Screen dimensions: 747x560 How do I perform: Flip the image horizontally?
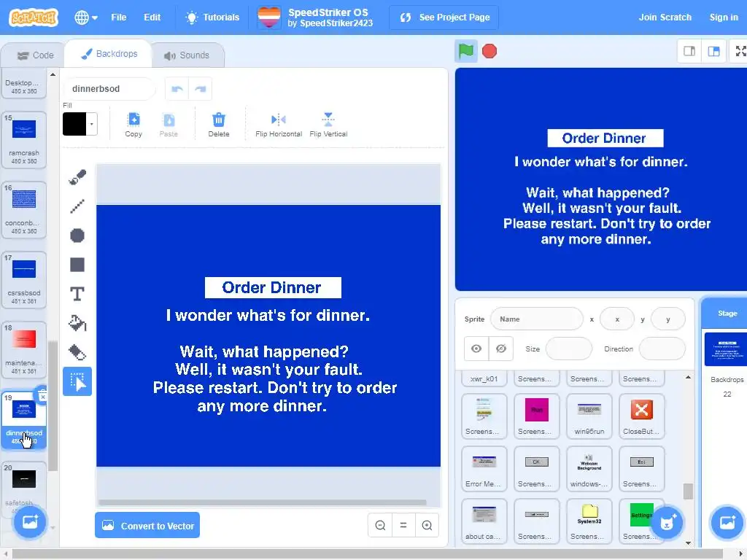click(279, 125)
